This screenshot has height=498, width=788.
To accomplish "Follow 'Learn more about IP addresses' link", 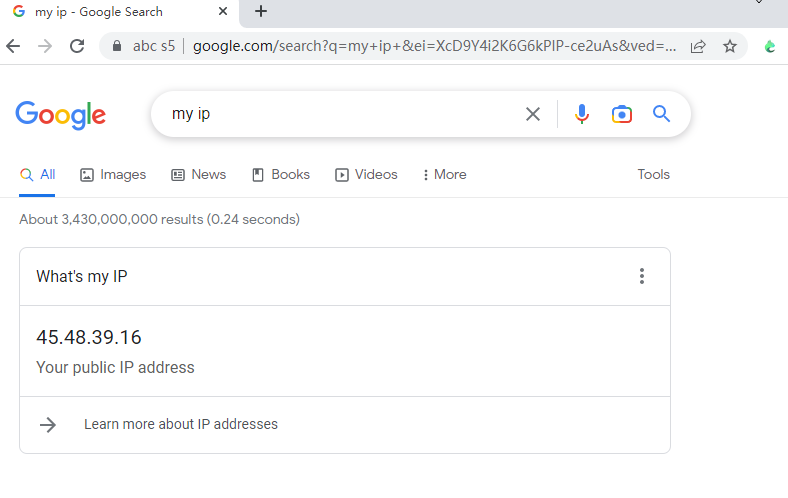I will coord(180,424).
